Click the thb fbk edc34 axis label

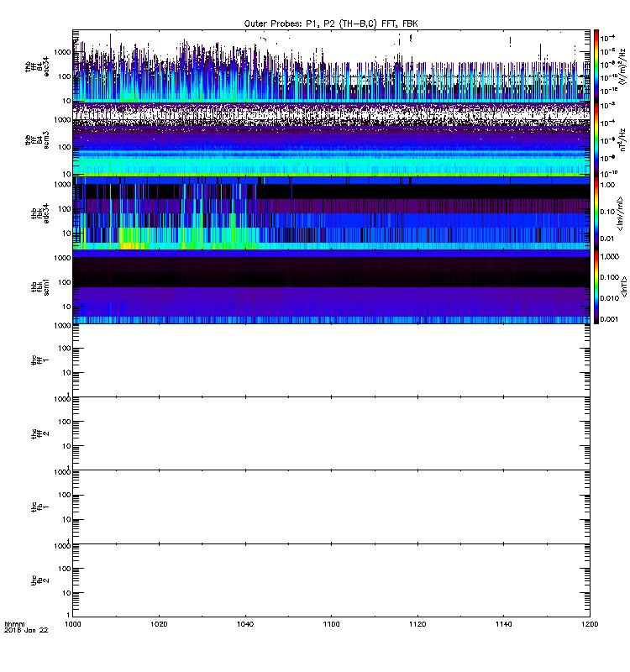39,213
